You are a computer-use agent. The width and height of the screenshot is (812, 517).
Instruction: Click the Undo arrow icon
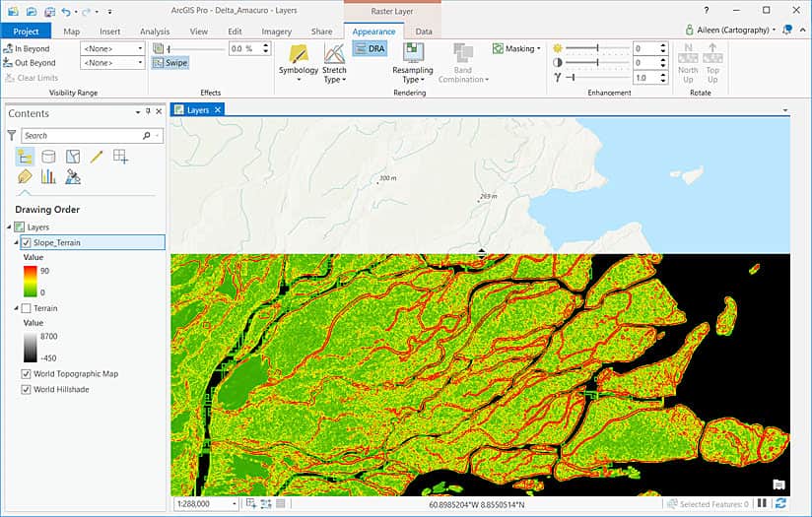pos(66,11)
